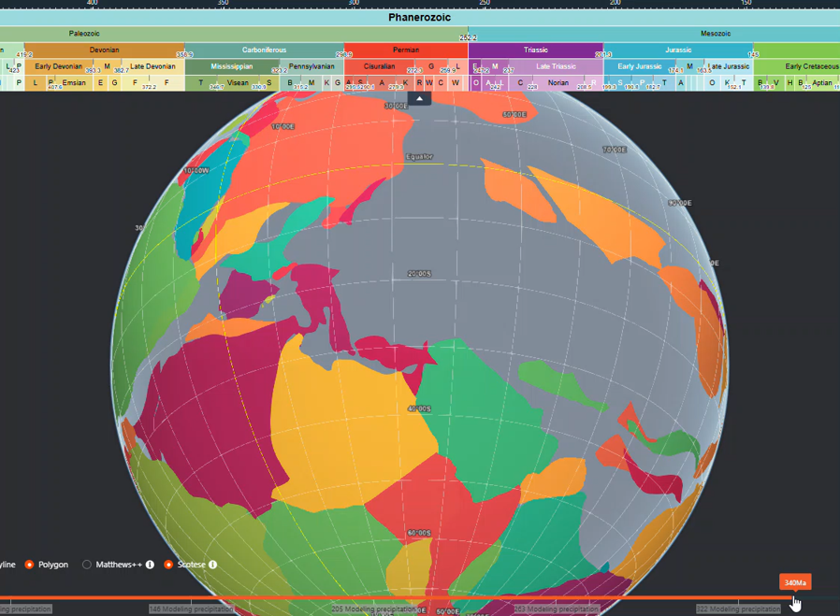Click the Pennsylvanian epoch
The height and width of the screenshot is (616, 840).
click(311, 67)
